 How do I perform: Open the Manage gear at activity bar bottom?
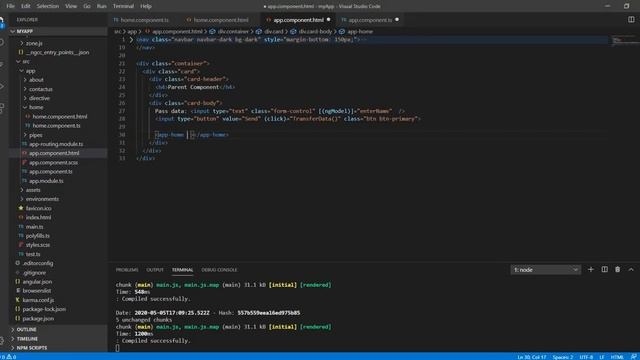pos(2,340)
